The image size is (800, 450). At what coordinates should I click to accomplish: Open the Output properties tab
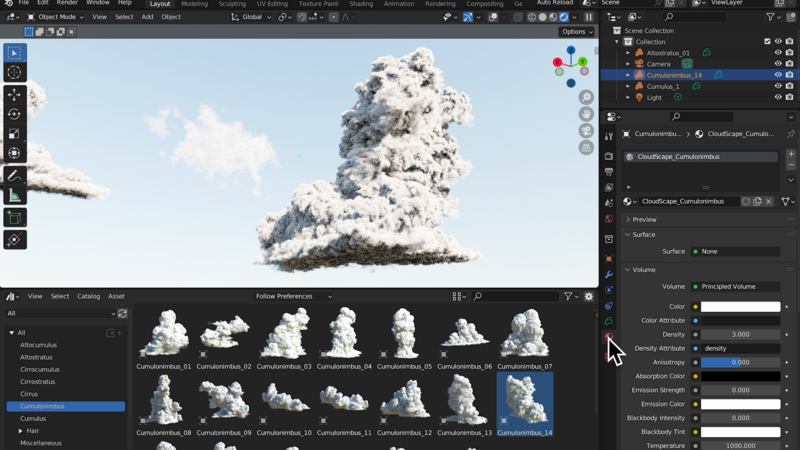click(609, 172)
